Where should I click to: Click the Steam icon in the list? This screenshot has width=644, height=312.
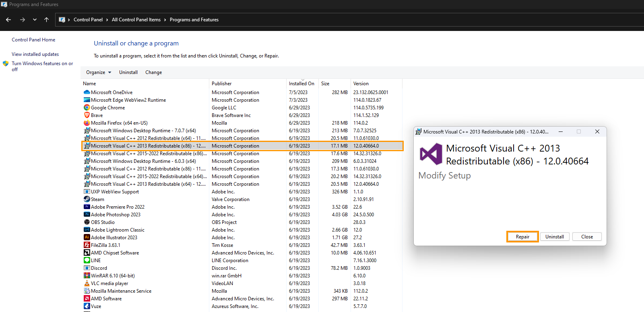pos(87,199)
